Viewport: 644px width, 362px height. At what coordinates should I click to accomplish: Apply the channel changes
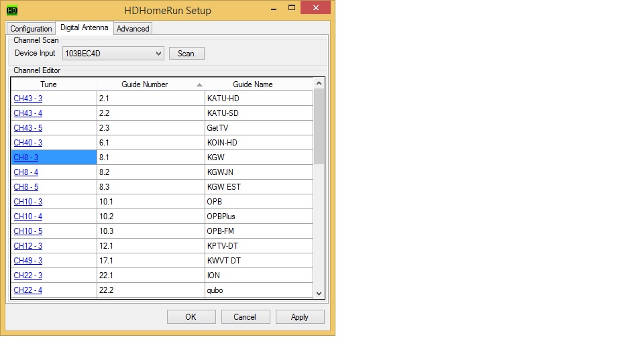coord(300,317)
